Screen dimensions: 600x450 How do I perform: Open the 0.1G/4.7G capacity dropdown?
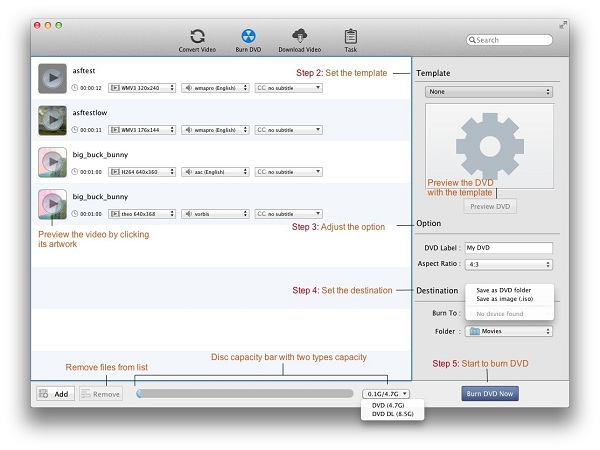pos(386,394)
